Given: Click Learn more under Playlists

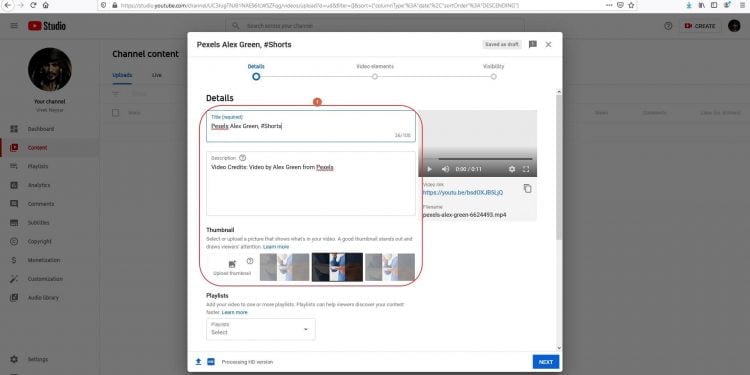Looking at the screenshot, I should 234,312.
